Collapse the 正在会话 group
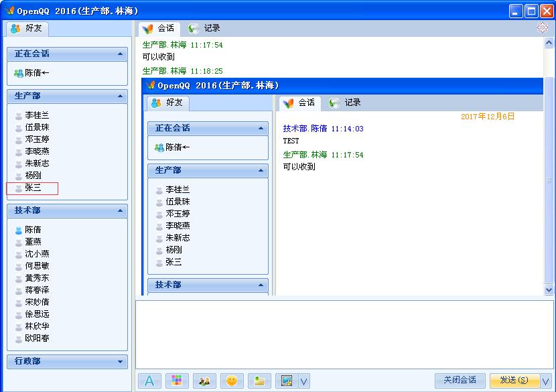 point(68,54)
